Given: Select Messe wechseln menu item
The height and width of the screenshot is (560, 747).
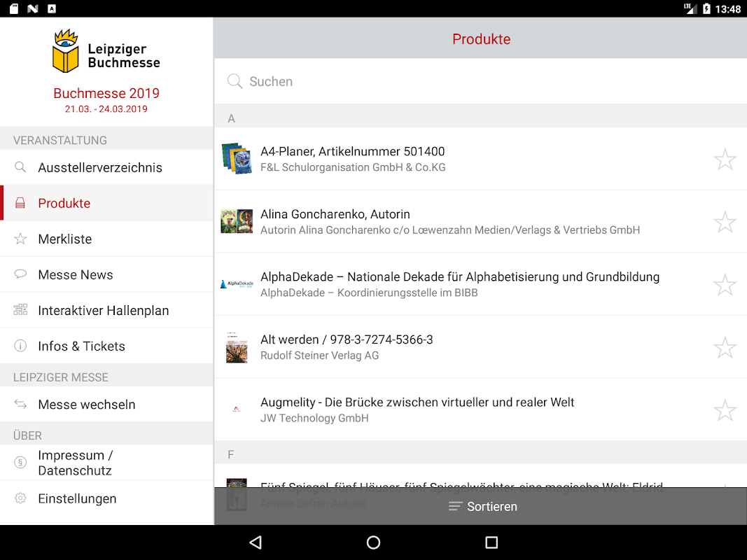Looking at the screenshot, I should point(106,405).
